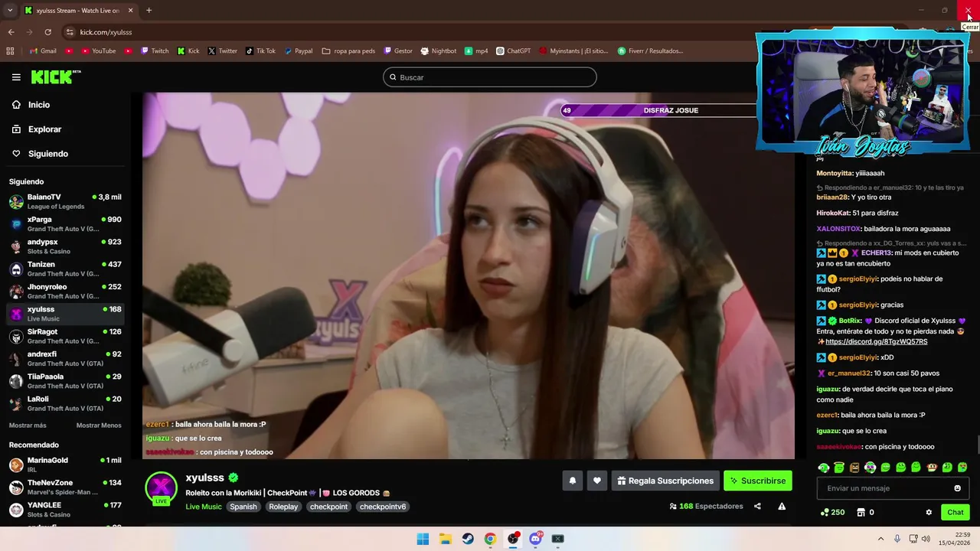Open the Kick hamburger sidebar menu
This screenshot has height=551, width=980.
[x=16, y=77]
